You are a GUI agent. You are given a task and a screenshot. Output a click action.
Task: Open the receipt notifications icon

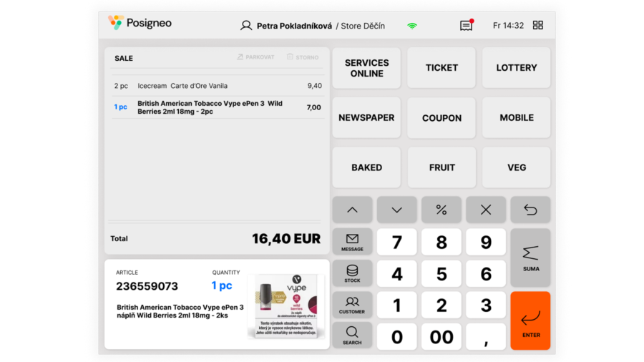point(466,26)
